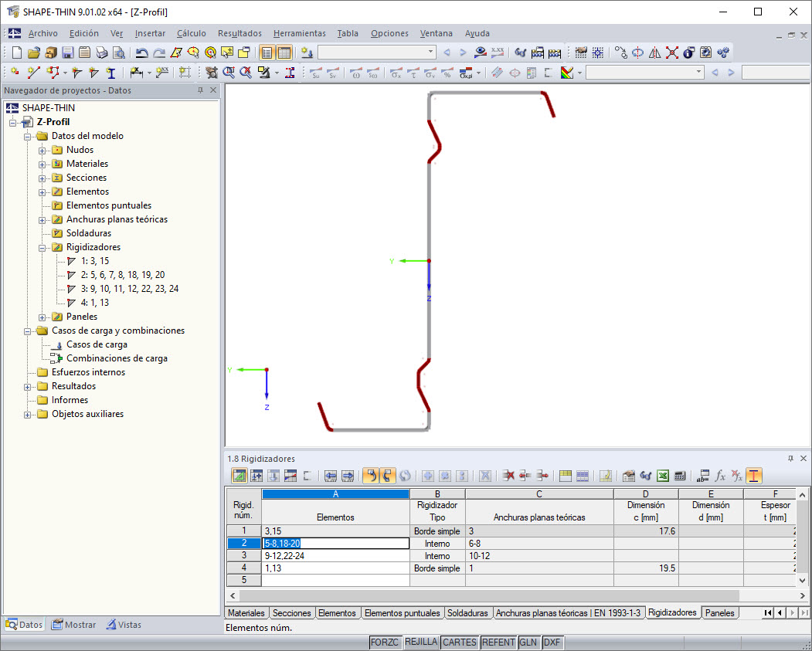Screen dimensions: 812x651
Task: Open the Herramientas menu
Action: click(x=299, y=33)
